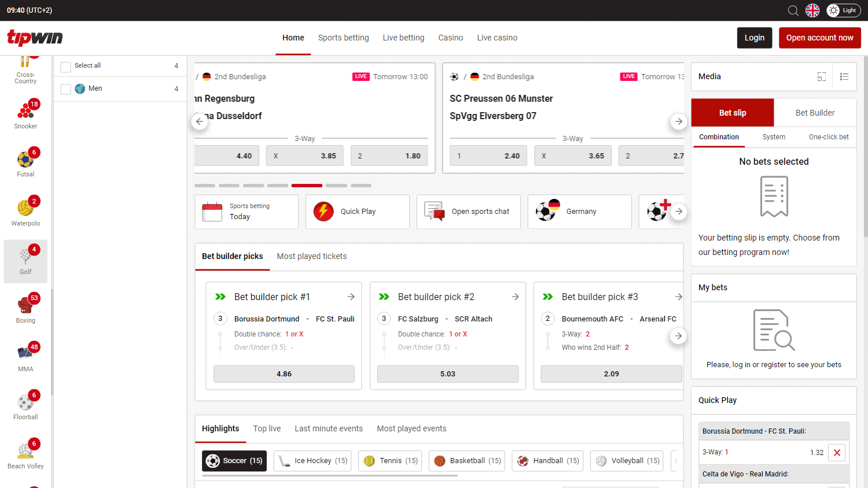Click the Login button
This screenshot has width=868, height=488.
pyautogui.click(x=755, y=38)
